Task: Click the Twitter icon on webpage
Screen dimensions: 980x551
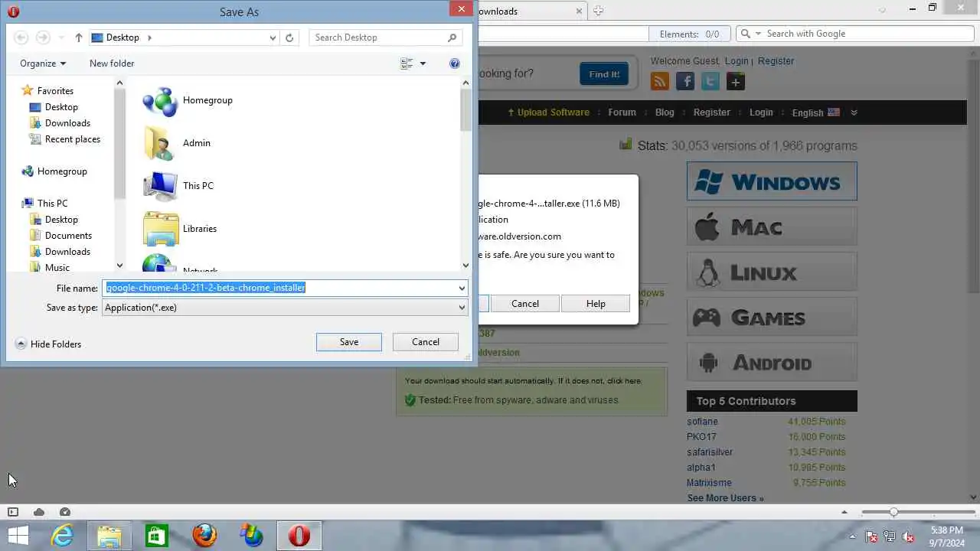Action: pyautogui.click(x=710, y=81)
